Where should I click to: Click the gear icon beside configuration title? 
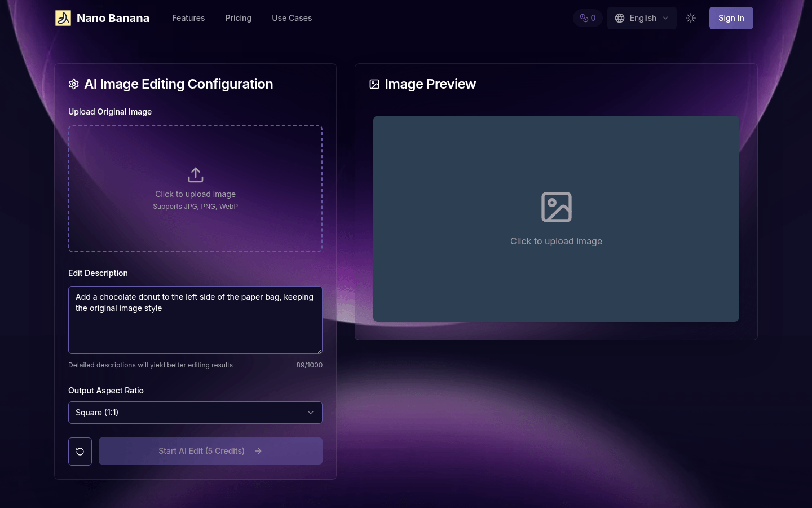[x=74, y=84]
